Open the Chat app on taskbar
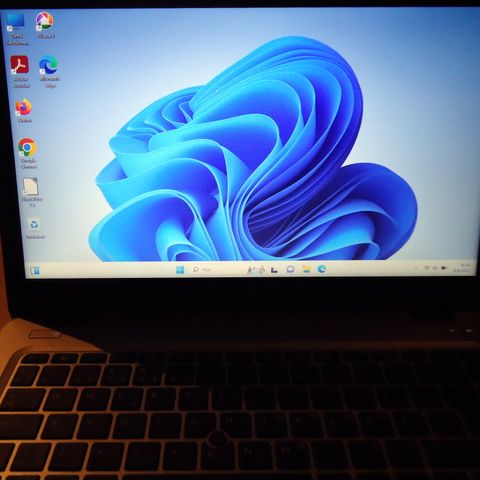 [291, 269]
